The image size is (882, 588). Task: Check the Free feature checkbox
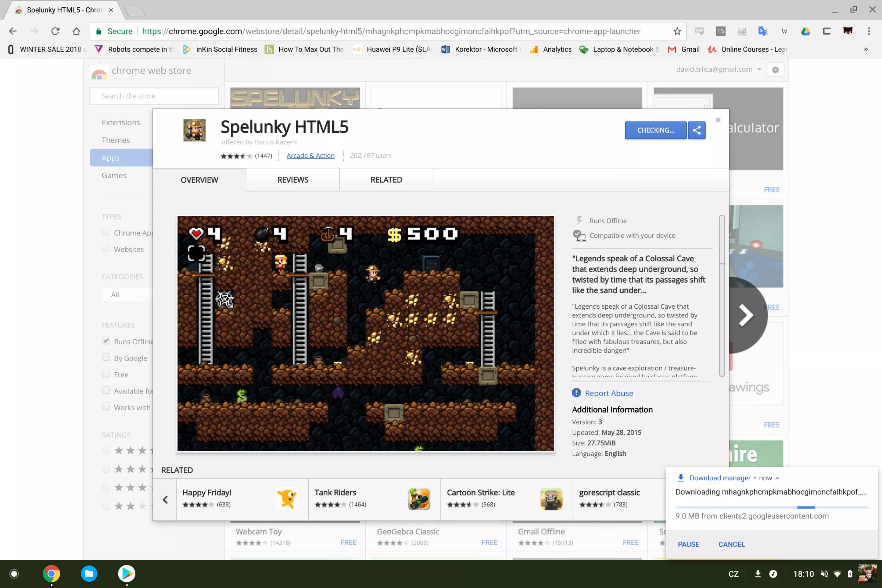[x=106, y=373]
